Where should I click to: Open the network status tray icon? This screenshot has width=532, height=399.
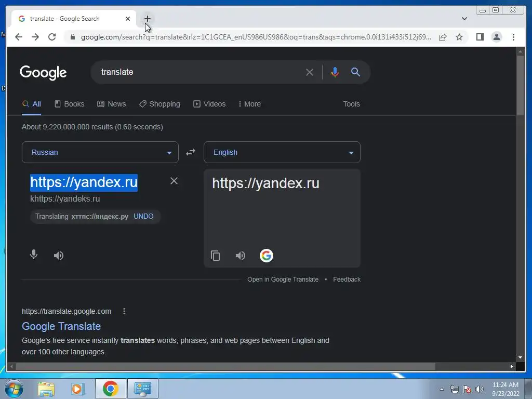[454, 389]
